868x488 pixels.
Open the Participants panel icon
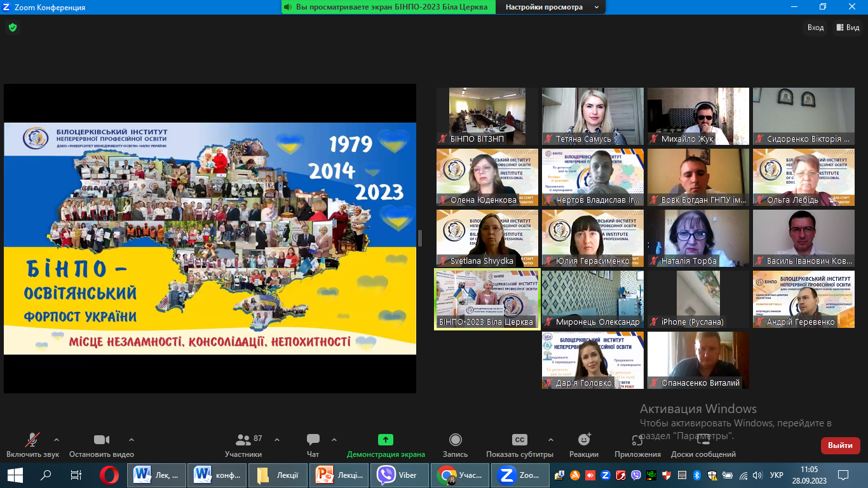point(243,440)
